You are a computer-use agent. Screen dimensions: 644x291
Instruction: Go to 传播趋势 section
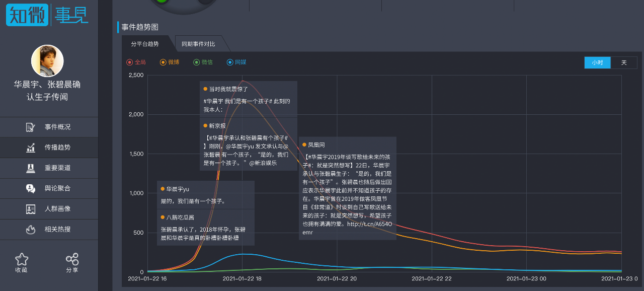click(x=49, y=148)
